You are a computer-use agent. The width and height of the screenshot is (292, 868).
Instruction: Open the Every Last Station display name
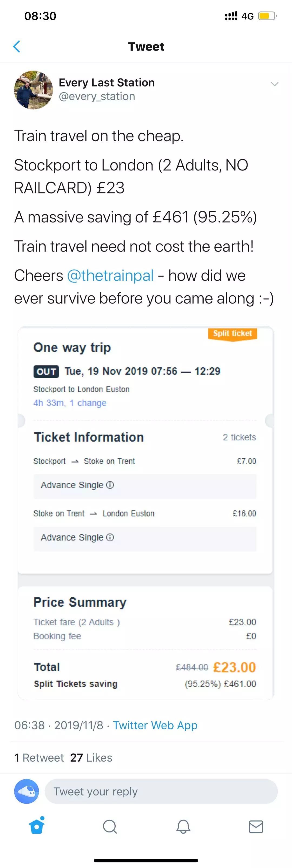pyautogui.click(x=107, y=83)
